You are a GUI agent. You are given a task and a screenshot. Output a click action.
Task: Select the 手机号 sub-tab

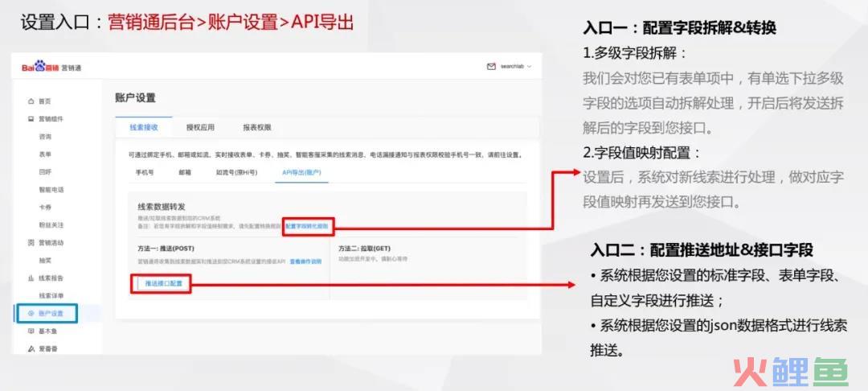point(145,172)
